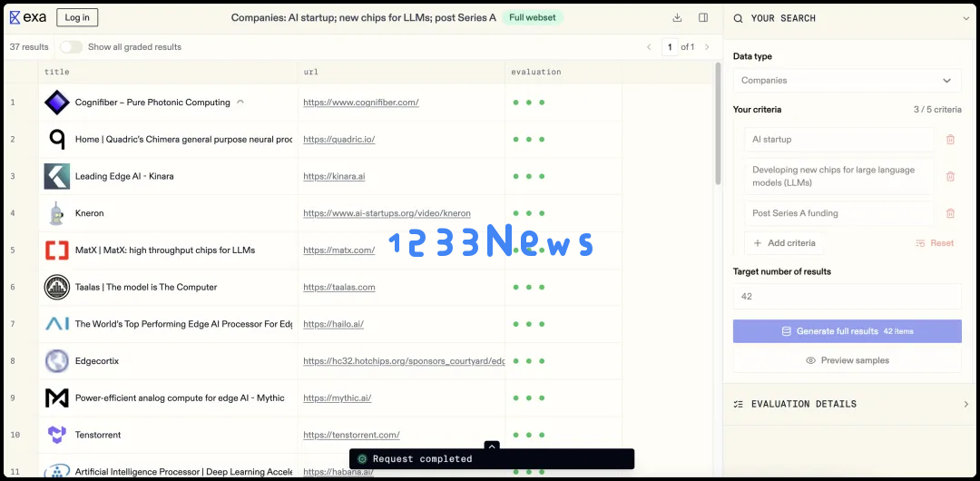The height and width of the screenshot is (481, 980).
Task: Click the title column header
Action: tap(168, 72)
